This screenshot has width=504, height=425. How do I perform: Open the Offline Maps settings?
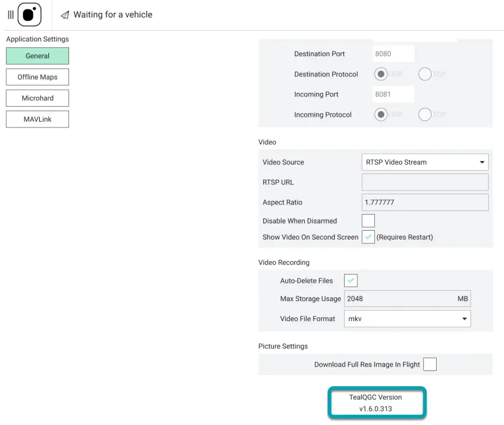click(x=38, y=77)
